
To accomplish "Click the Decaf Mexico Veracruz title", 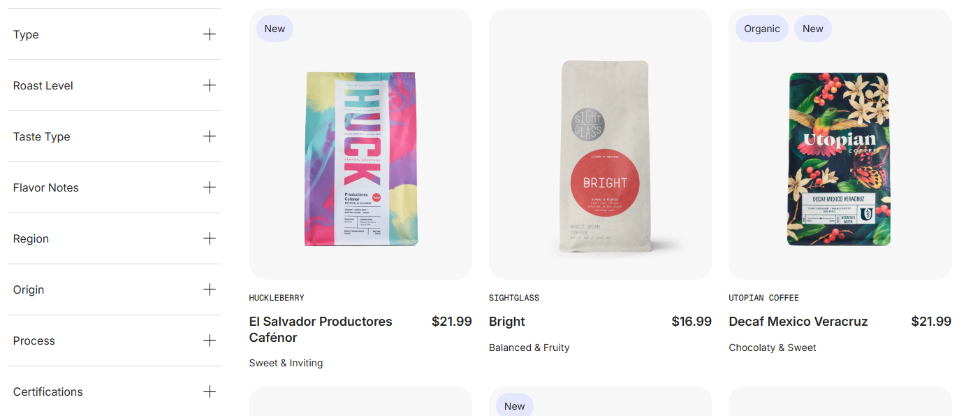I will tap(798, 322).
